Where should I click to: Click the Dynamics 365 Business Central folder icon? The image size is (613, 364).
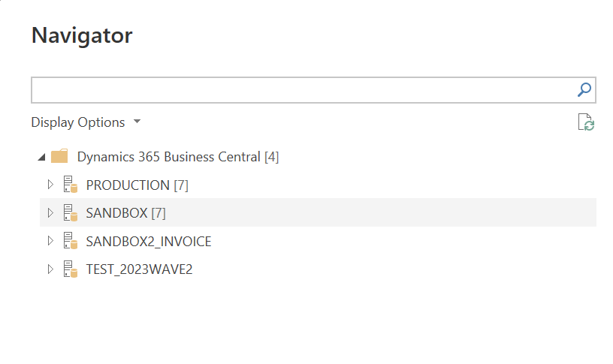click(59, 157)
